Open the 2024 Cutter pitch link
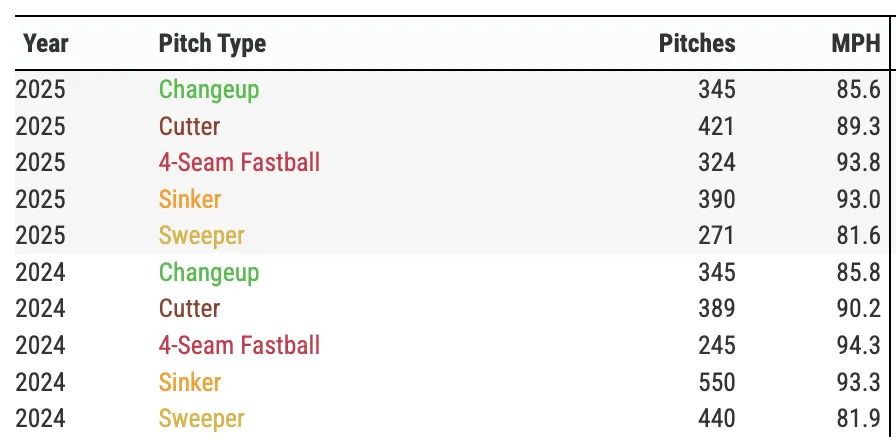Viewport: 896px width, 444px height. click(189, 309)
